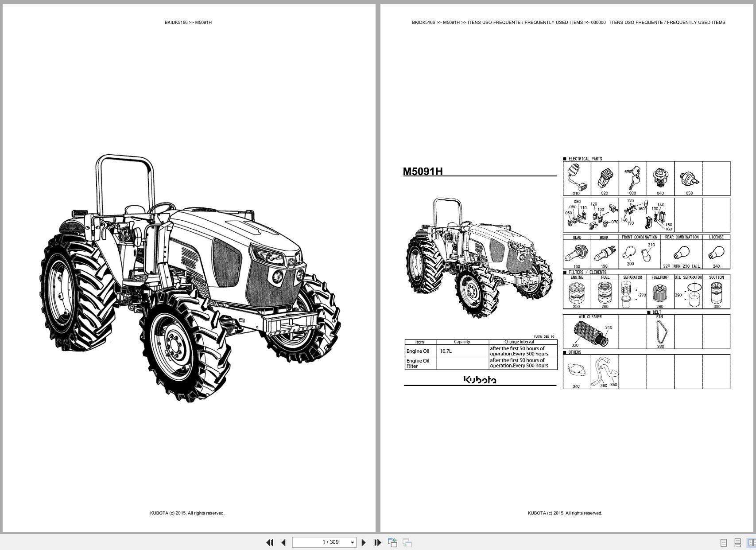Go to the next page
The height and width of the screenshot is (550, 756).
pyautogui.click(x=364, y=542)
